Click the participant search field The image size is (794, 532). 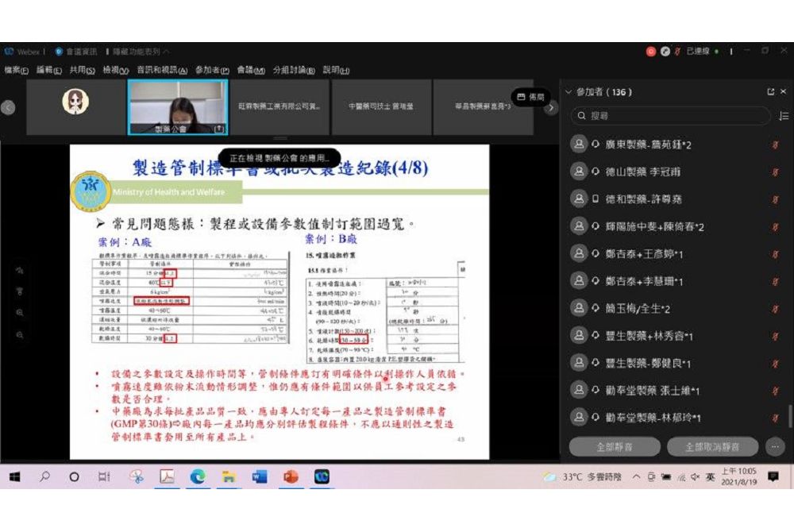coord(671,116)
